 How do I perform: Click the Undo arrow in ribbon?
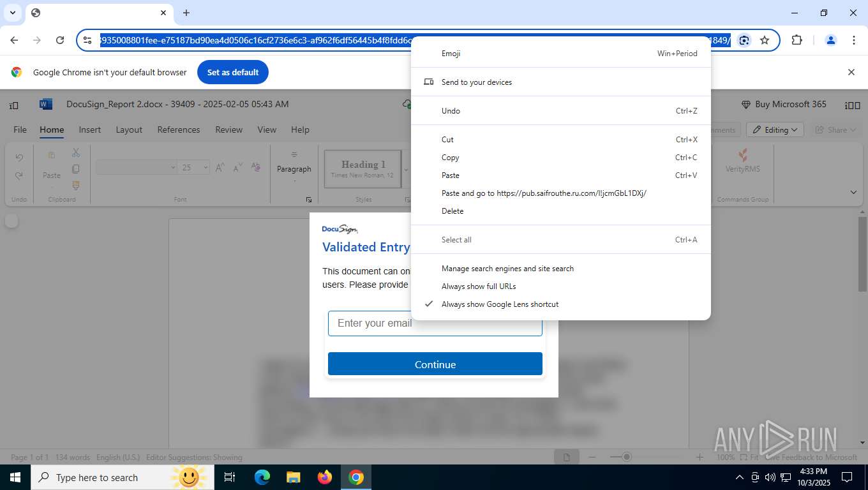(19, 157)
